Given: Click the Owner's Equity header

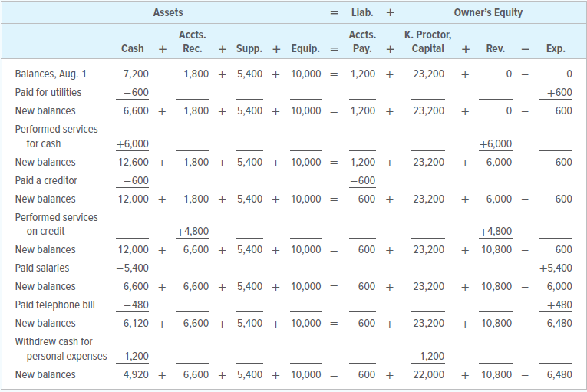Looking at the screenshot, I should pos(488,12).
